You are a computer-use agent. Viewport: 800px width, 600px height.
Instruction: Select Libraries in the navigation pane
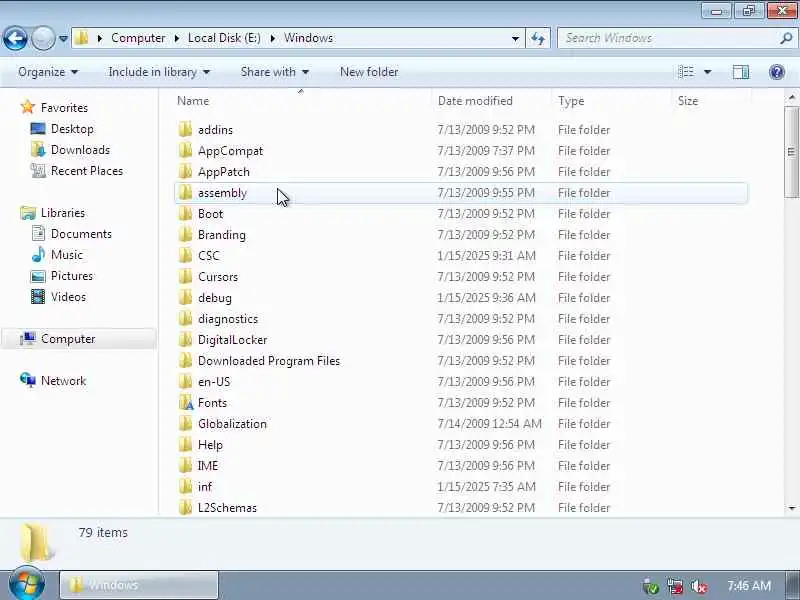[63, 213]
